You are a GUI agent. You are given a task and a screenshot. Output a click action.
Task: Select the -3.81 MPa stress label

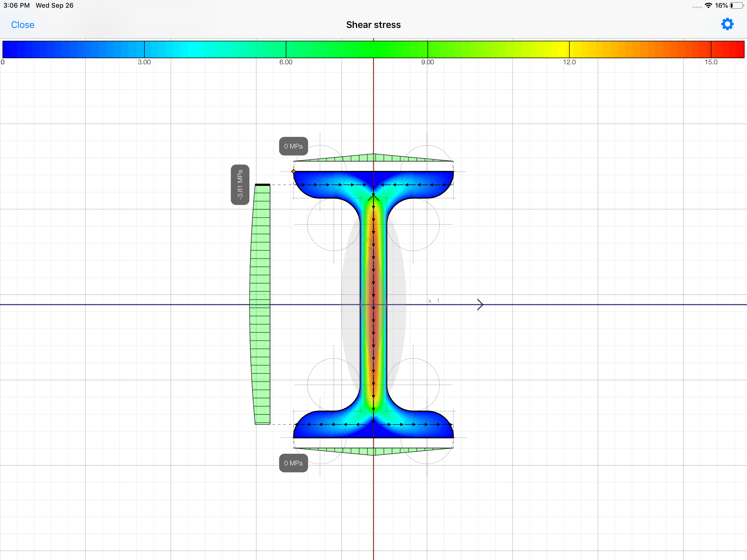point(240,184)
